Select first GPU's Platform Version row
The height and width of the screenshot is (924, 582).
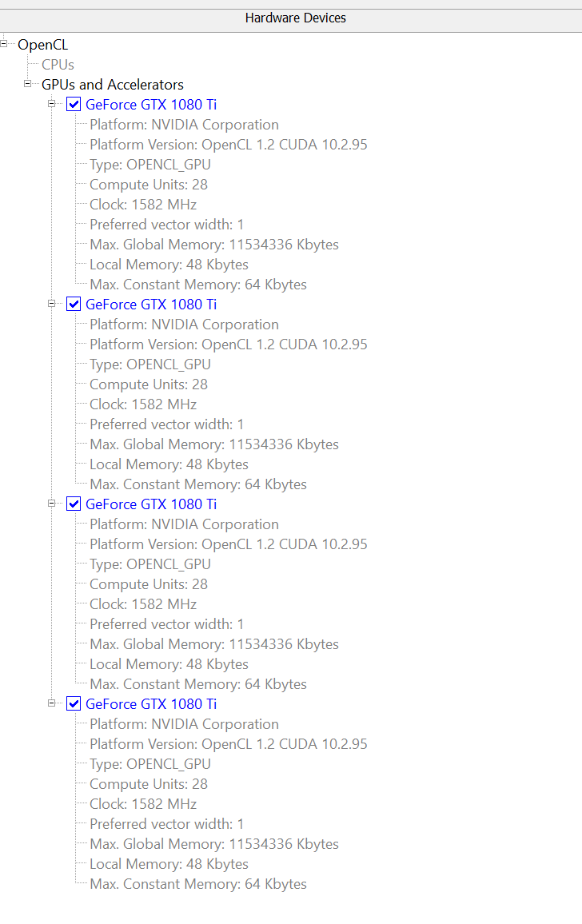pos(228,145)
